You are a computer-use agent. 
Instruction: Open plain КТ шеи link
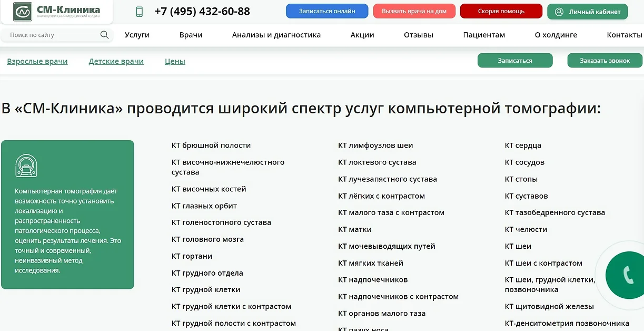[518, 246]
